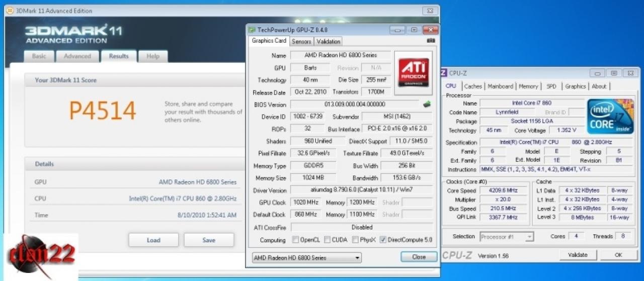Click the Bus Speed 210.5 MHz value
The image size is (644, 281).
click(504, 209)
